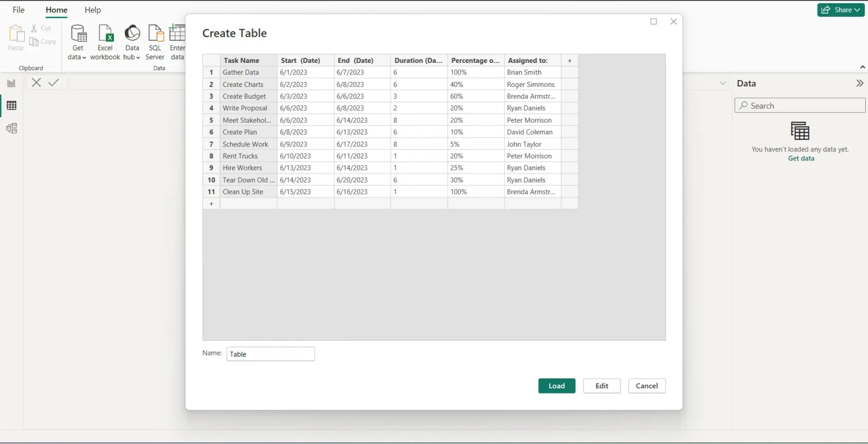Click the Enter data icon
This screenshot has width=868, height=444.
tap(177, 34)
